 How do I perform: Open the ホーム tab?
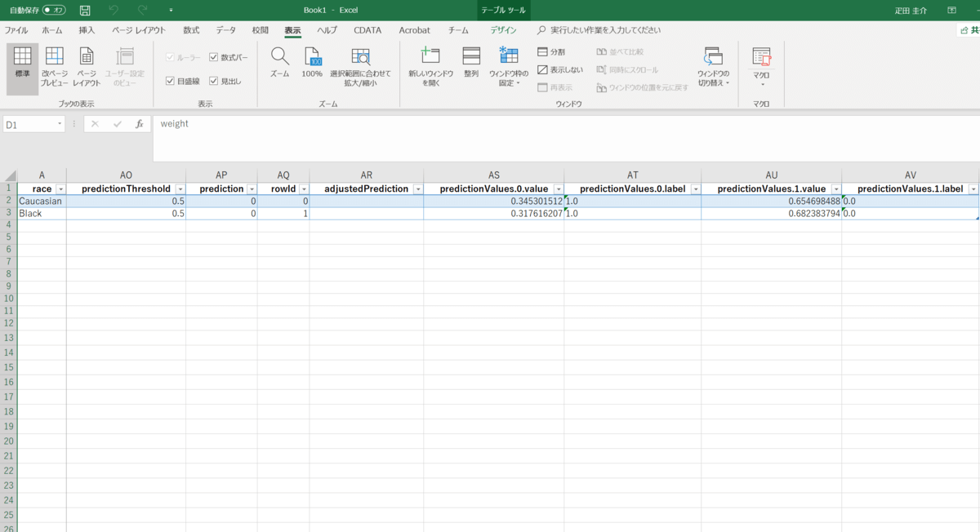51,30
